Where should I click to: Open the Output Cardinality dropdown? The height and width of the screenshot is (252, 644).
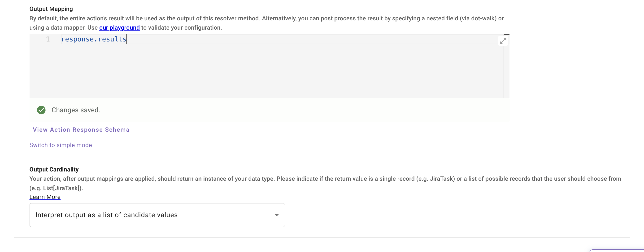157,215
